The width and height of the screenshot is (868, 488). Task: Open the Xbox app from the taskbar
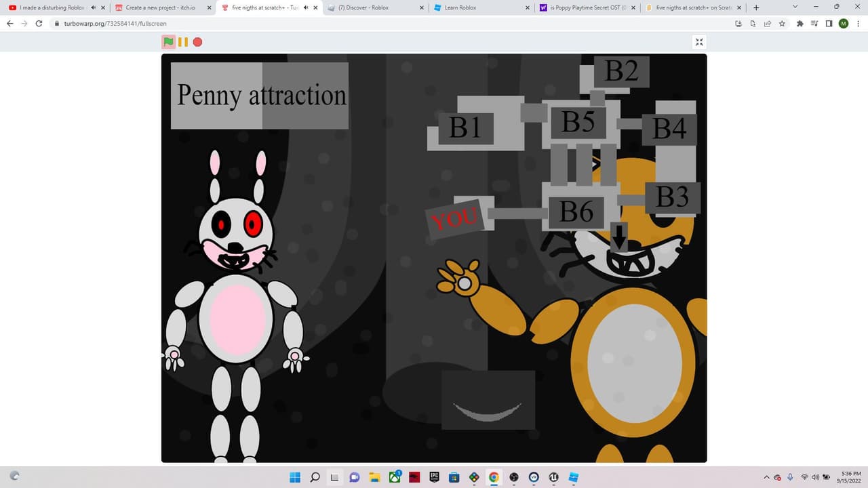pyautogui.click(x=395, y=477)
